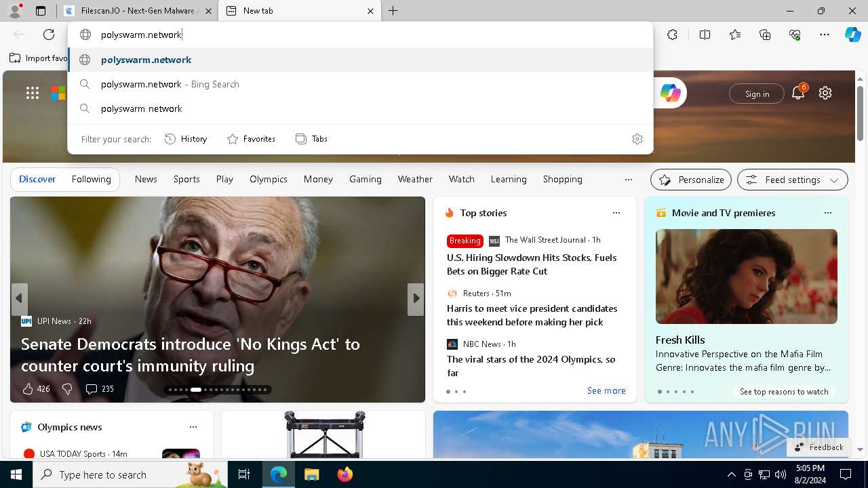Open the tab actions menu icon
The width and height of the screenshot is (868, 488).
pyautogui.click(x=41, y=11)
